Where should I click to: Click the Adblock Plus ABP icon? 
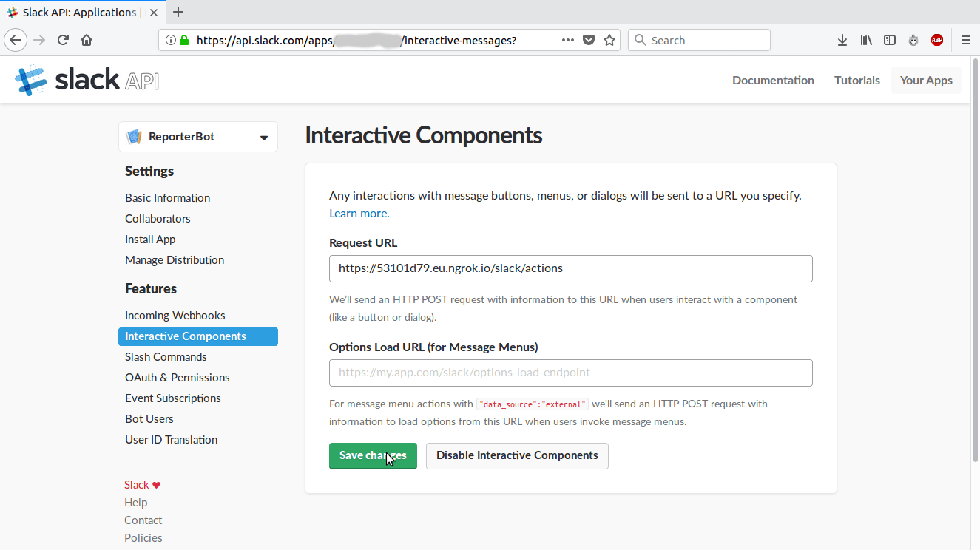(x=937, y=40)
